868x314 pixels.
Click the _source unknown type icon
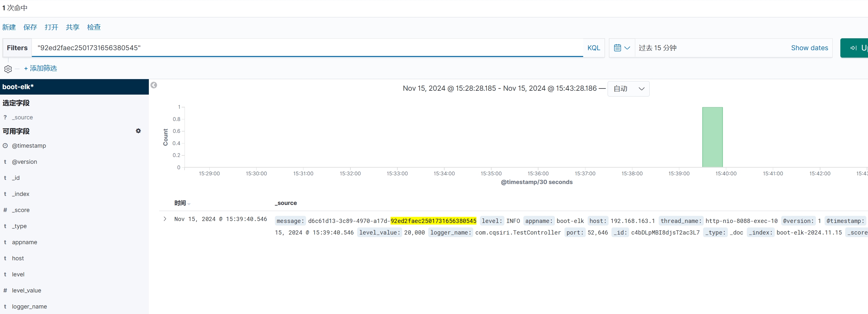coord(5,117)
